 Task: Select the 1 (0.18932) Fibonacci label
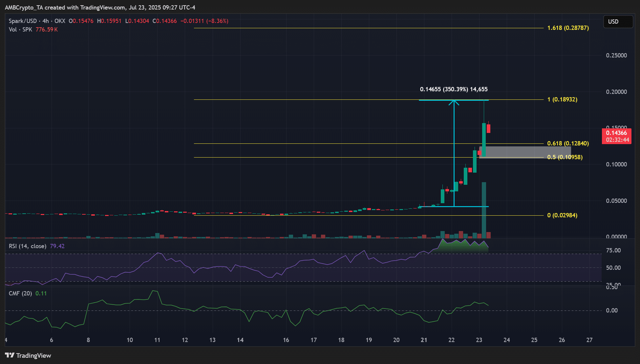[x=562, y=99]
